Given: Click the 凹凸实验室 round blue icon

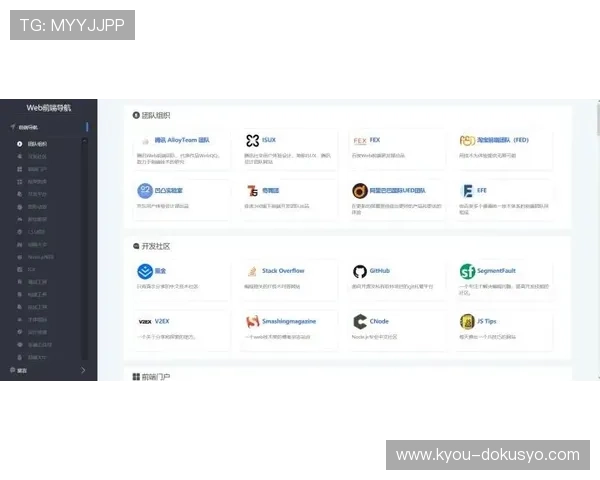Looking at the screenshot, I should [144, 190].
